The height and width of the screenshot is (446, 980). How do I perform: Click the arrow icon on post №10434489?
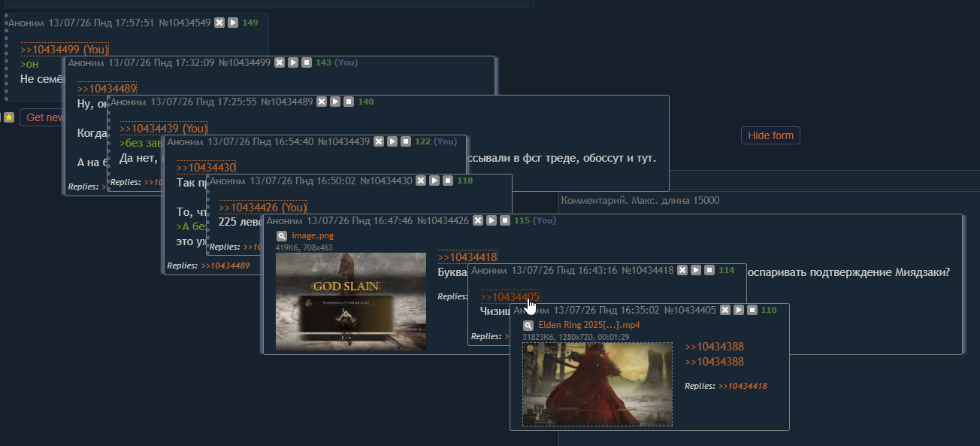pyautogui.click(x=335, y=102)
